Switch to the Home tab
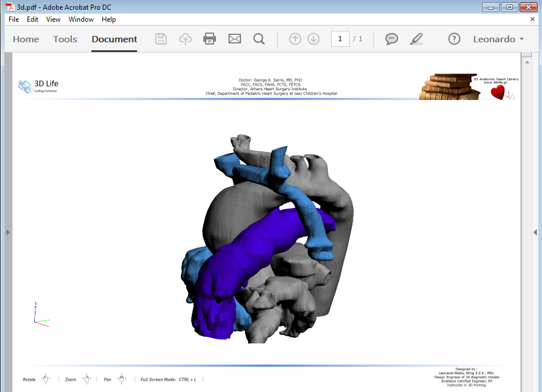This screenshot has width=542, height=392. pos(26,39)
